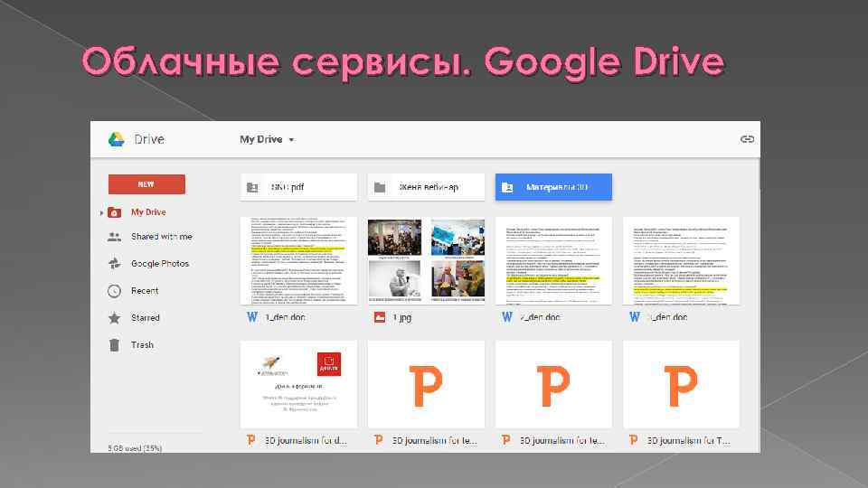Expand the My Drive tree triangle in sidebar
The height and width of the screenshot is (488, 868).
click(102, 212)
